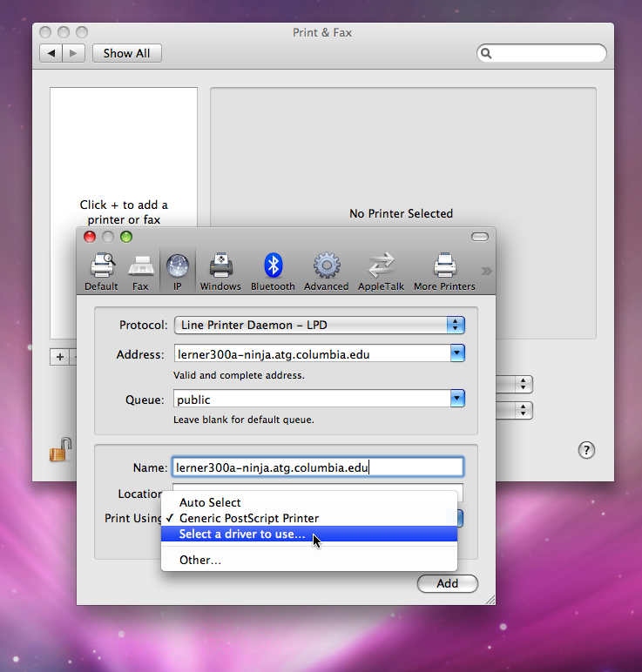Click into the Queue field containing public
This screenshot has height=672, width=642.
[312, 399]
